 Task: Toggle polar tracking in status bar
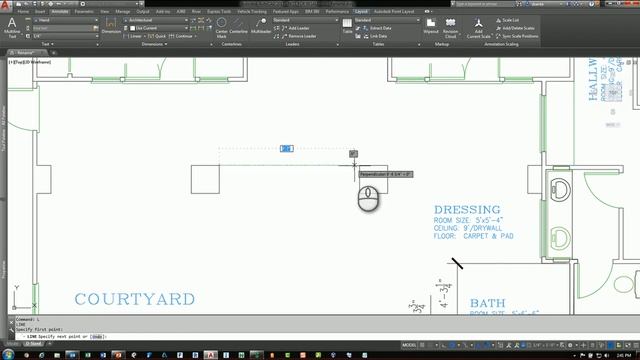pos(452,345)
